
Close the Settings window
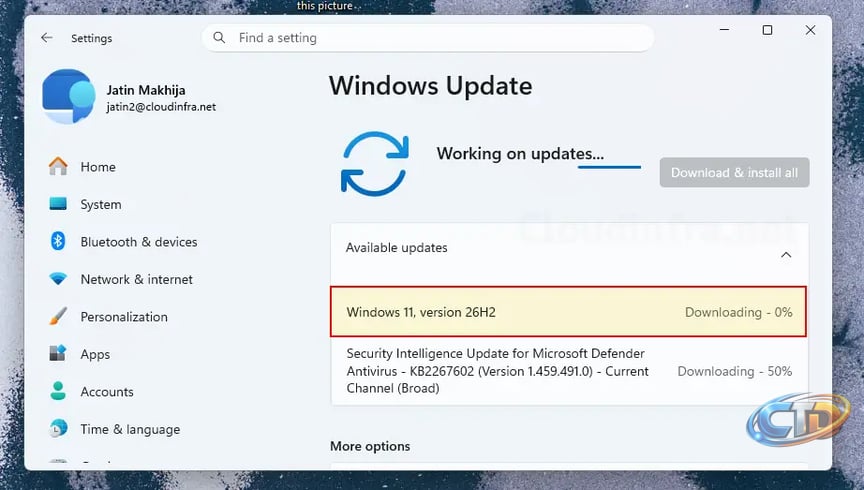click(810, 30)
